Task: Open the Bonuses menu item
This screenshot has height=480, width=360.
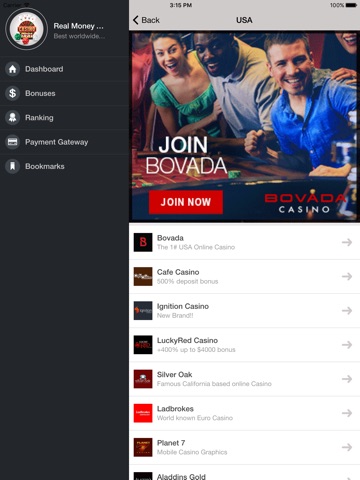Action: pos(64,94)
